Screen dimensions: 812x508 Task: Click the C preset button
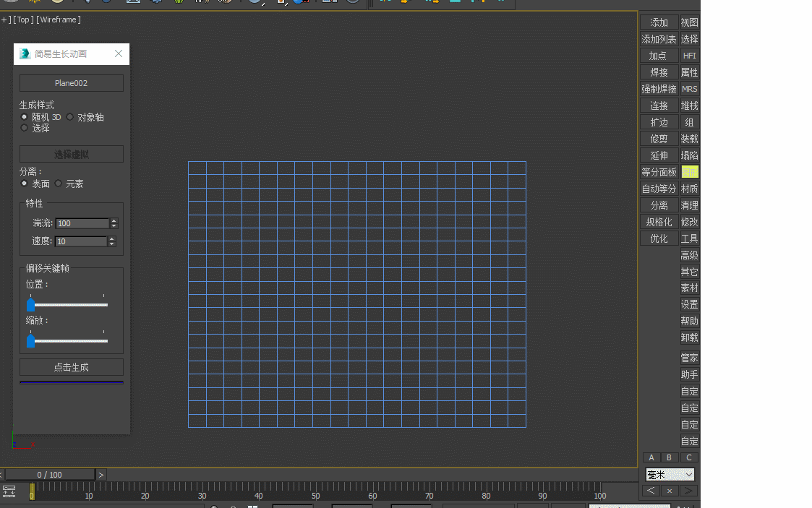pos(689,457)
